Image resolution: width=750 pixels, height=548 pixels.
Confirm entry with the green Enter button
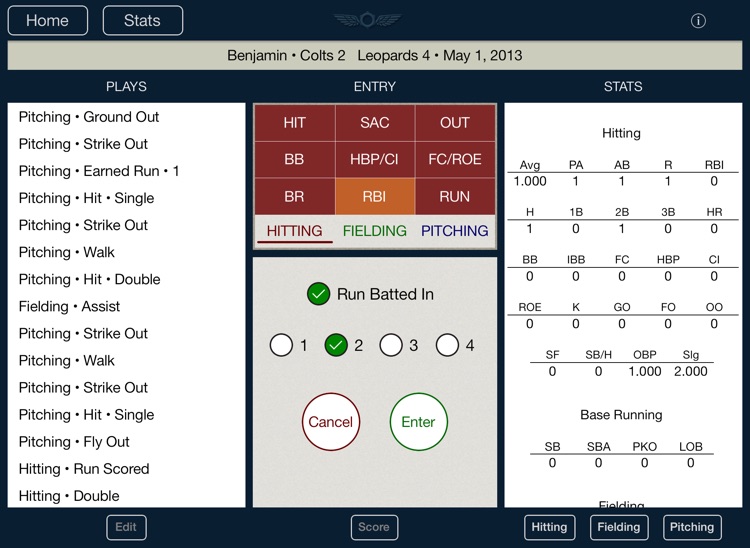coord(419,422)
